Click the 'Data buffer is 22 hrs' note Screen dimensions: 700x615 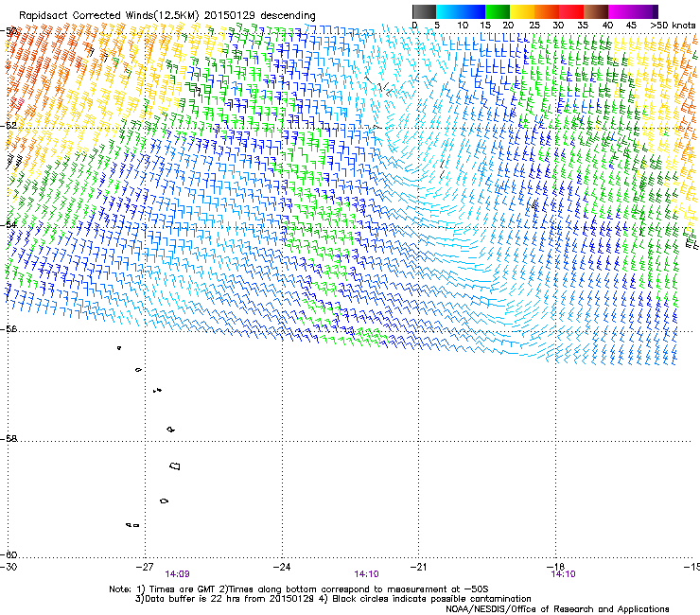tap(333, 599)
